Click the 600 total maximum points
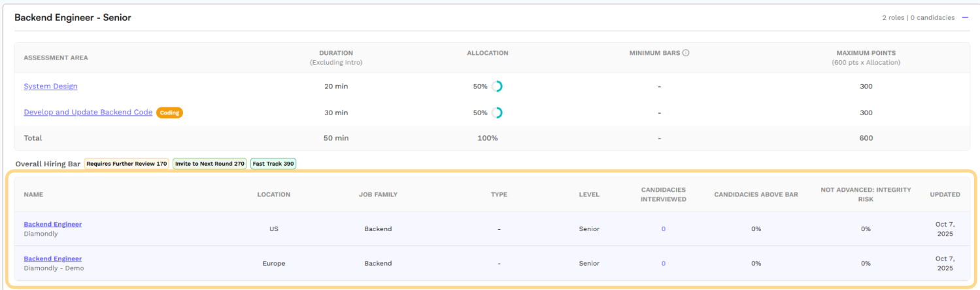 pos(866,138)
